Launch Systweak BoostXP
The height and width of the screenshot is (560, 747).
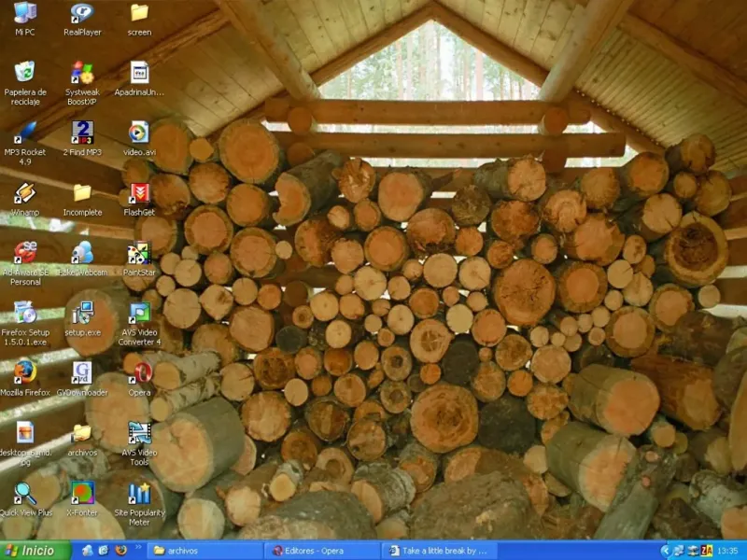click(82, 83)
